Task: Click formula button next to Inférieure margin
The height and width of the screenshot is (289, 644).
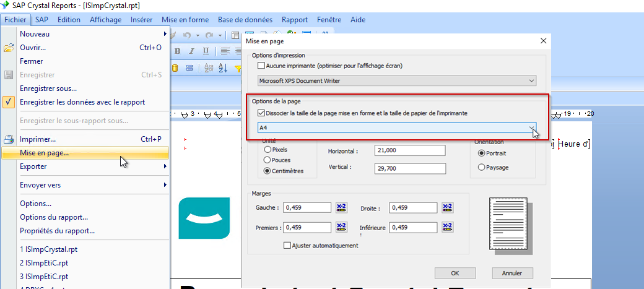Action: (x=447, y=227)
